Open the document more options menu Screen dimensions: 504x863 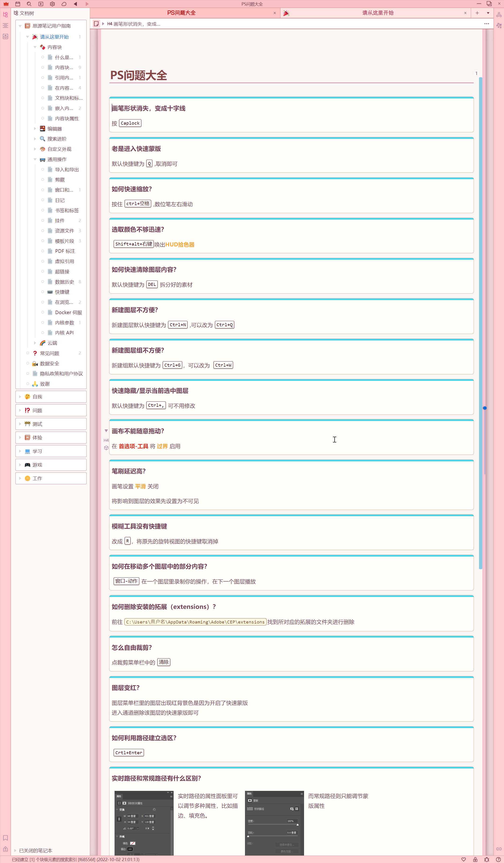click(486, 24)
